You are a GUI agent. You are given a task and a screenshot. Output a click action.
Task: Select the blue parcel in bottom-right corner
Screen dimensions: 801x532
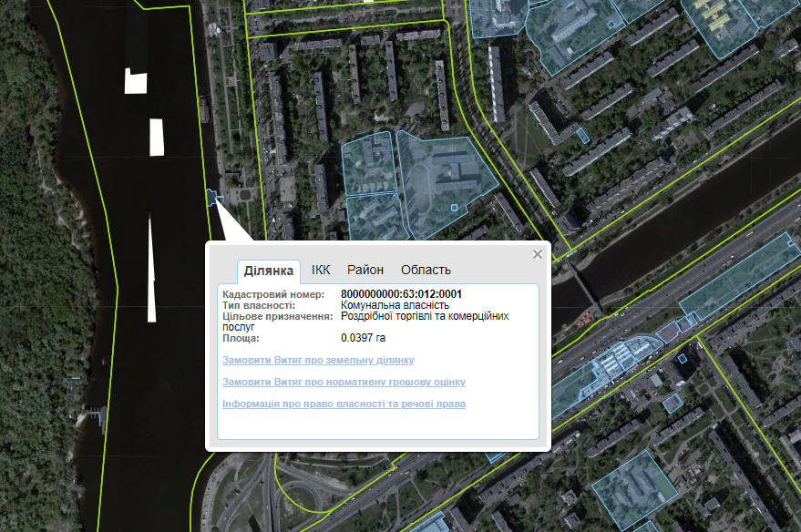634,481
